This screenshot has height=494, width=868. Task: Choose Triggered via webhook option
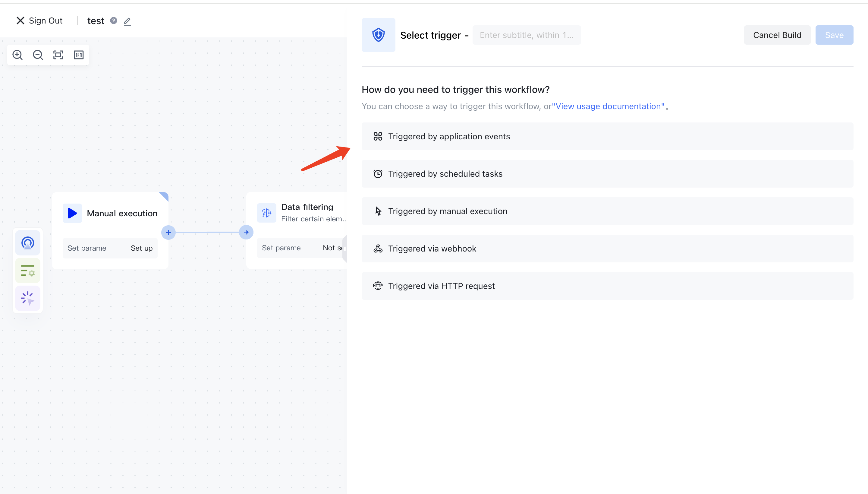tap(607, 249)
